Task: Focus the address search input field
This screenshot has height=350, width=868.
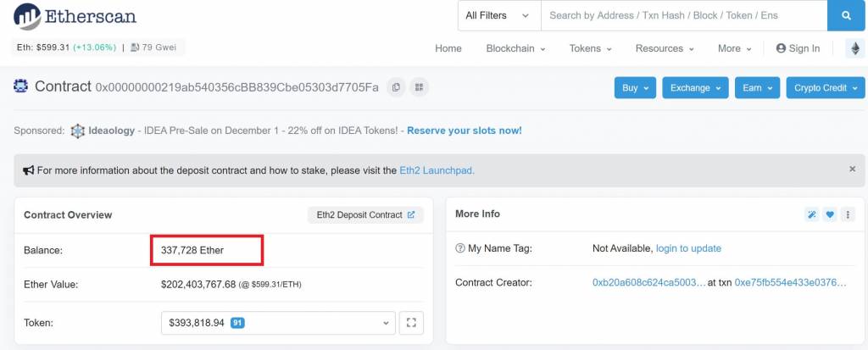Action: (682, 15)
